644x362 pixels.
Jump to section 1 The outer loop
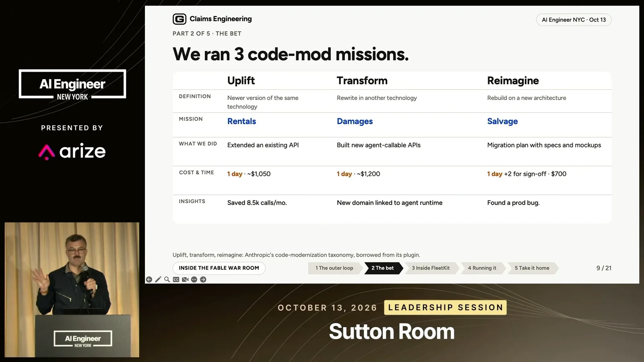(x=334, y=268)
